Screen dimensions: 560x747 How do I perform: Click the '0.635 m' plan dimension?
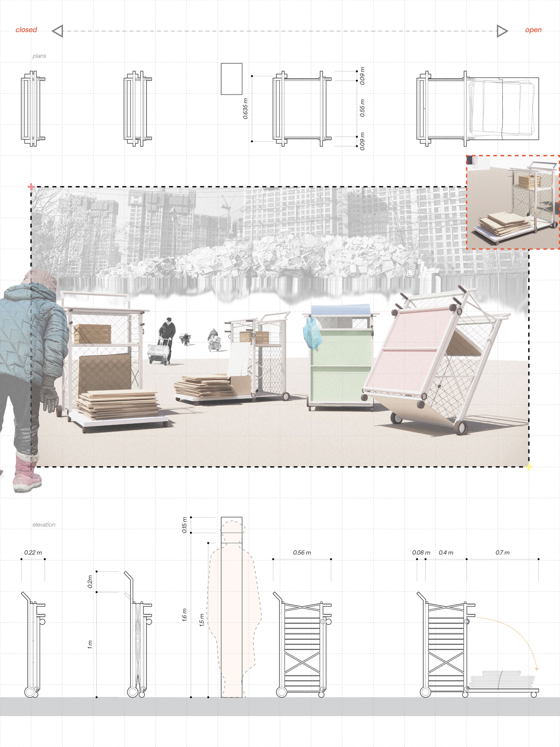[x=245, y=109]
